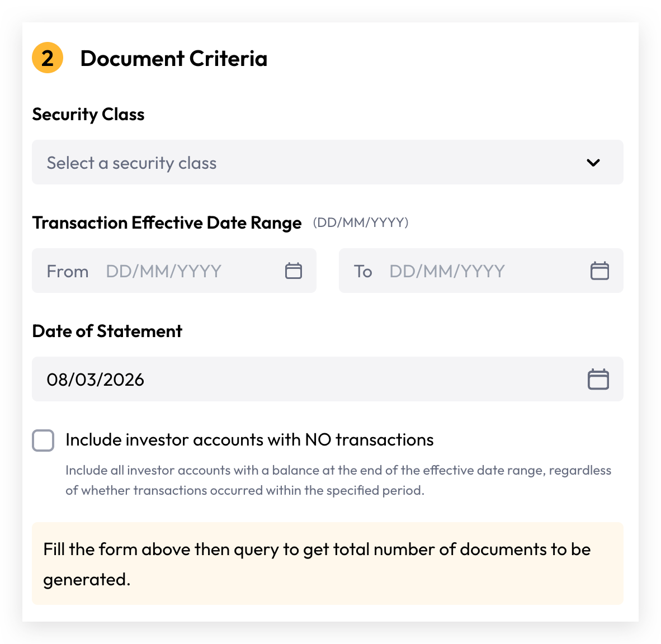661x644 pixels.
Task: Click the "Fill the form above" info banner
Action: [x=328, y=564]
